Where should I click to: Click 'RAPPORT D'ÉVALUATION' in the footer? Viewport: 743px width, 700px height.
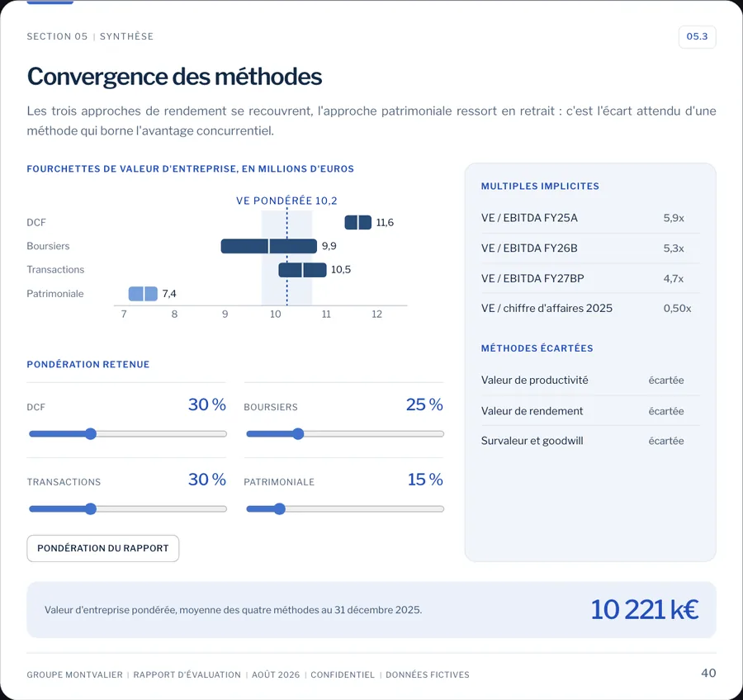coord(187,674)
